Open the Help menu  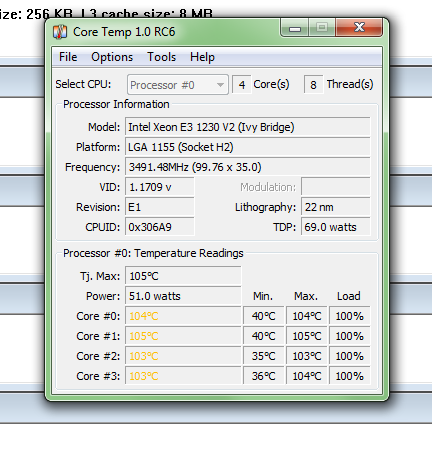202,57
